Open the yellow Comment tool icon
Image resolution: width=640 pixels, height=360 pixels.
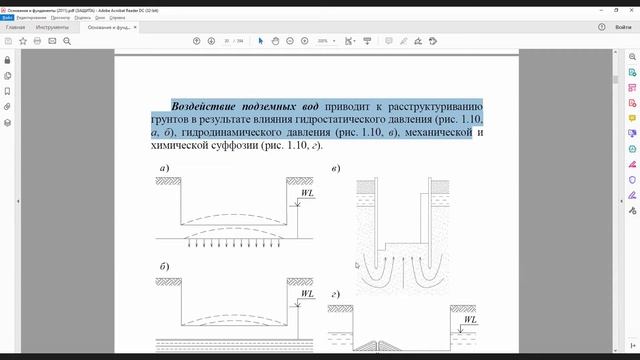click(x=632, y=118)
